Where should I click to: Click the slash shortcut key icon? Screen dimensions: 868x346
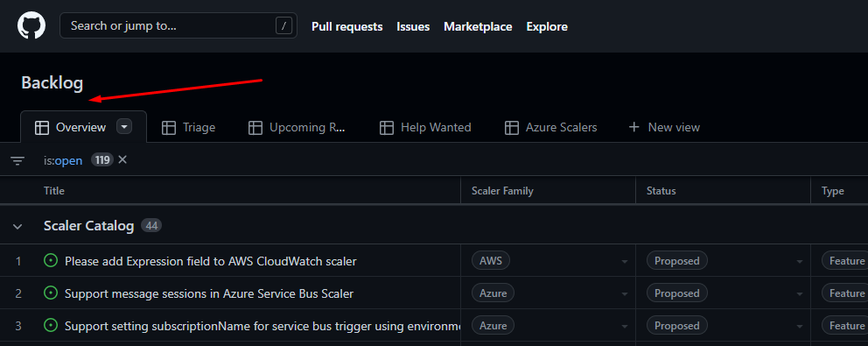(x=283, y=25)
